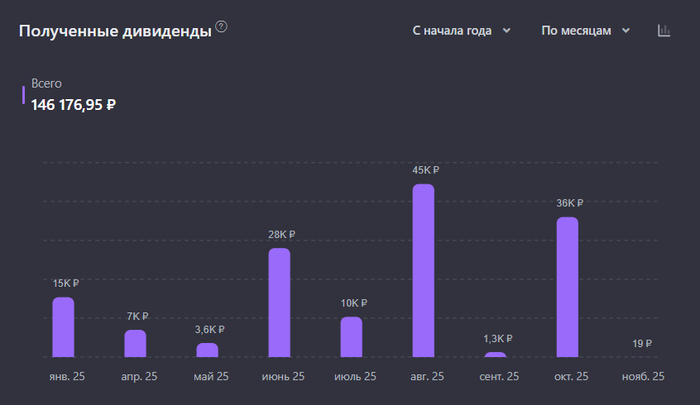Click the total amount 146 176,95 ₽
The image size is (700, 405).
(x=73, y=104)
